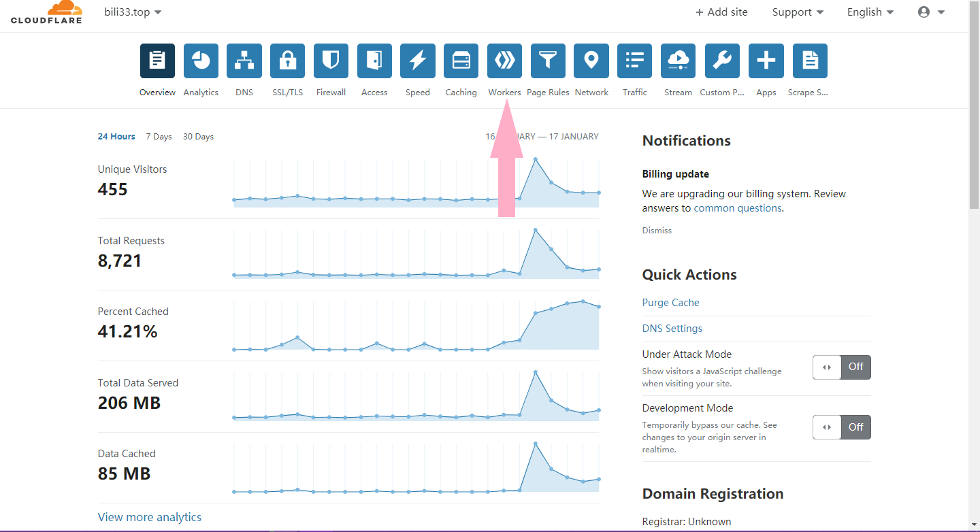The image size is (980, 532).
Task: Expand the bili33.top site dropdown
Action: point(133,12)
